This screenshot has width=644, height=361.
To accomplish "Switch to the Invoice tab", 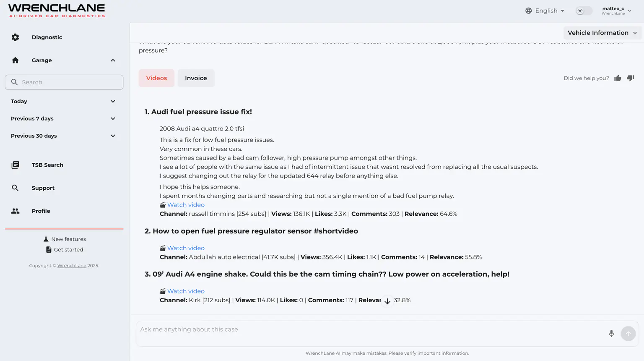I will [x=196, y=78].
